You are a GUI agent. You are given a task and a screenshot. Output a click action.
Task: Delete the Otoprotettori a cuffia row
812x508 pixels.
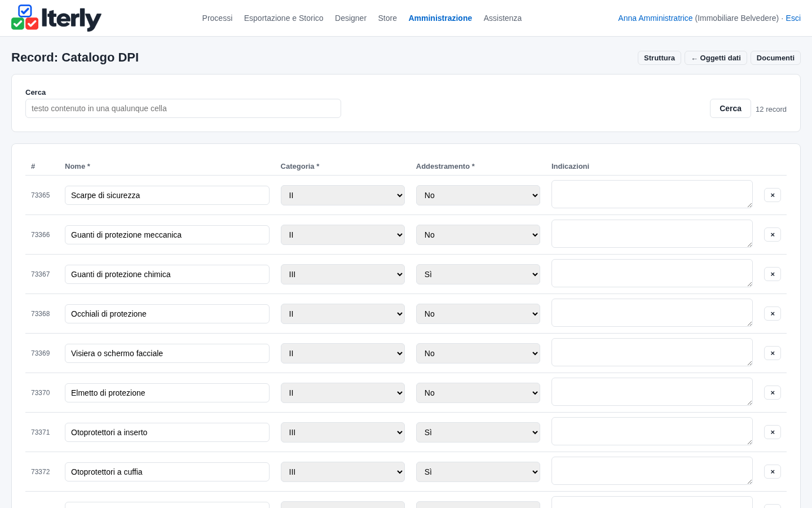coord(773,471)
